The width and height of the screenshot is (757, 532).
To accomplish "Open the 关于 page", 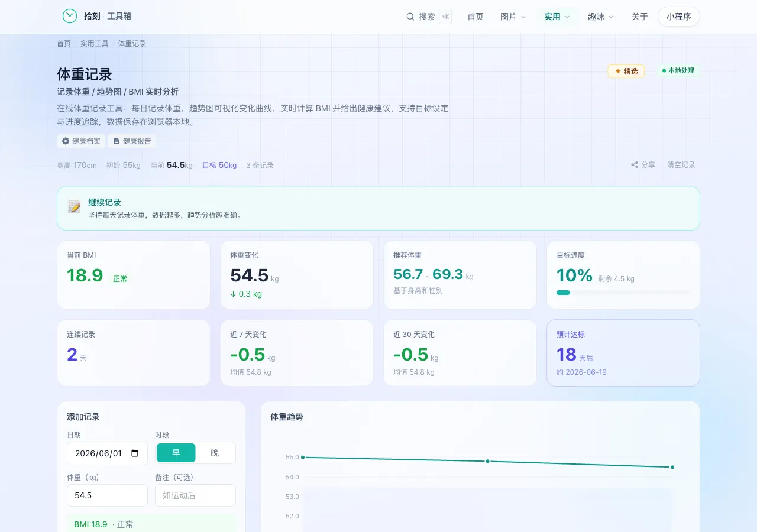I will [x=640, y=17].
